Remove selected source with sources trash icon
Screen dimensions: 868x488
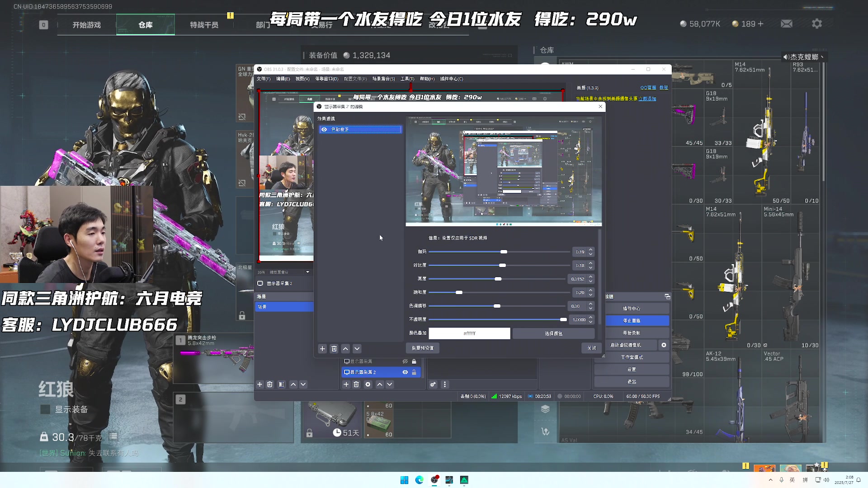tap(356, 385)
